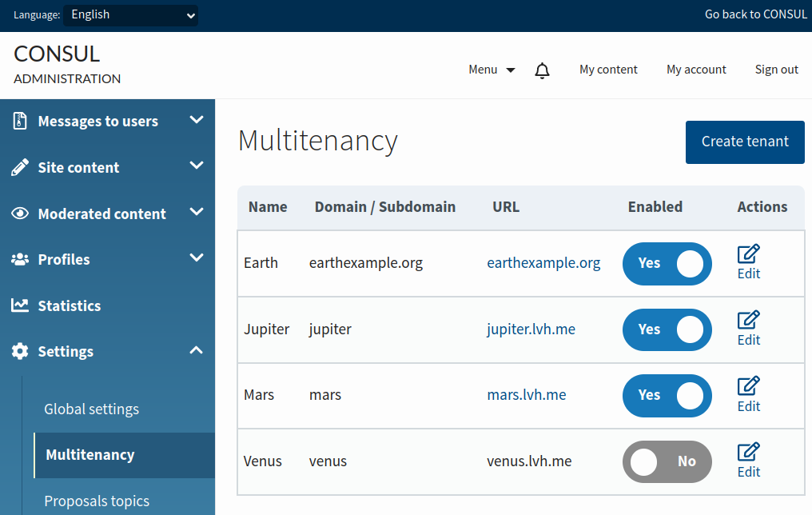This screenshot has height=515, width=812.
Task: Turn off the Mars tenant toggle
Action: pos(667,395)
